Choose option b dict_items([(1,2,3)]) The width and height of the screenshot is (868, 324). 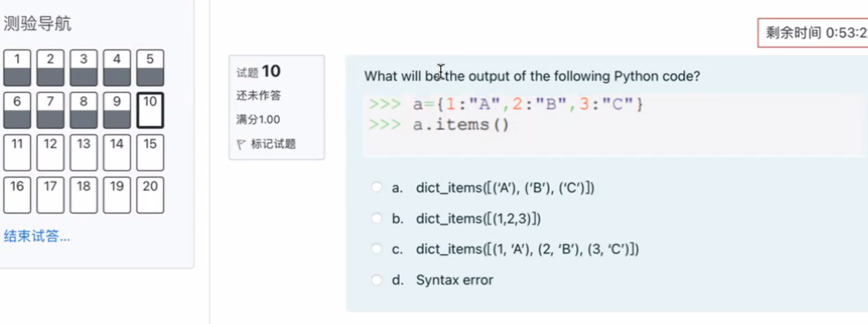click(x=376, y=218)
